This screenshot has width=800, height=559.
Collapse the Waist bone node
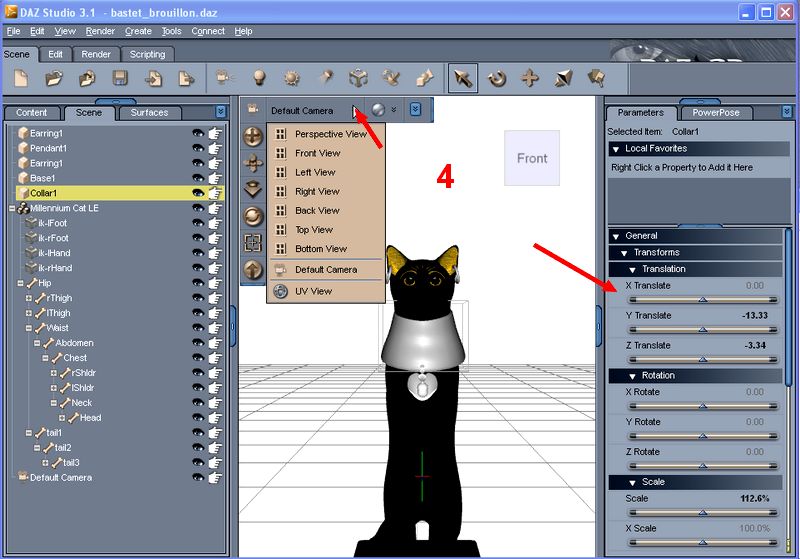pos(29,328)
